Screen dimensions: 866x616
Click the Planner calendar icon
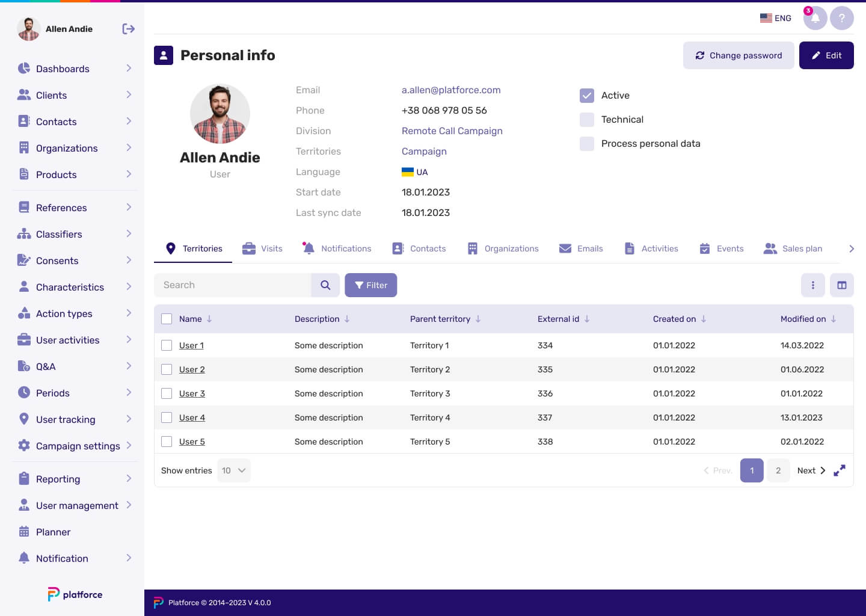pos(24,532)
